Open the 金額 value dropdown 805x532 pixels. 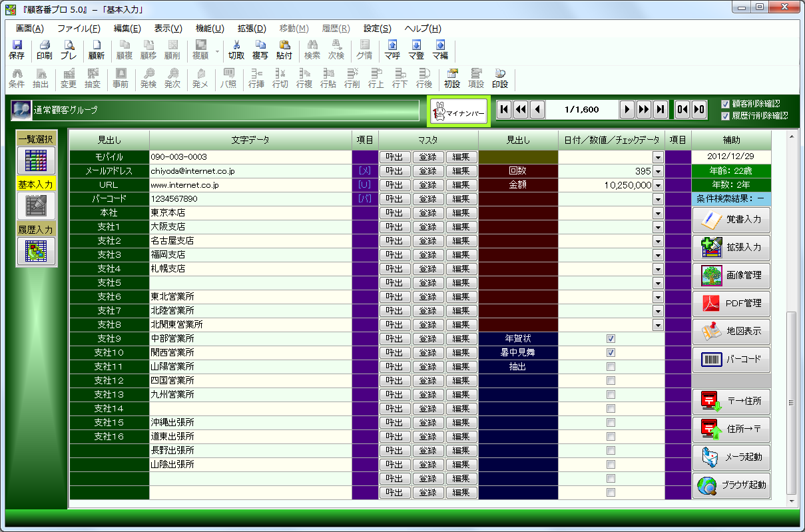(x=659, y=185)
